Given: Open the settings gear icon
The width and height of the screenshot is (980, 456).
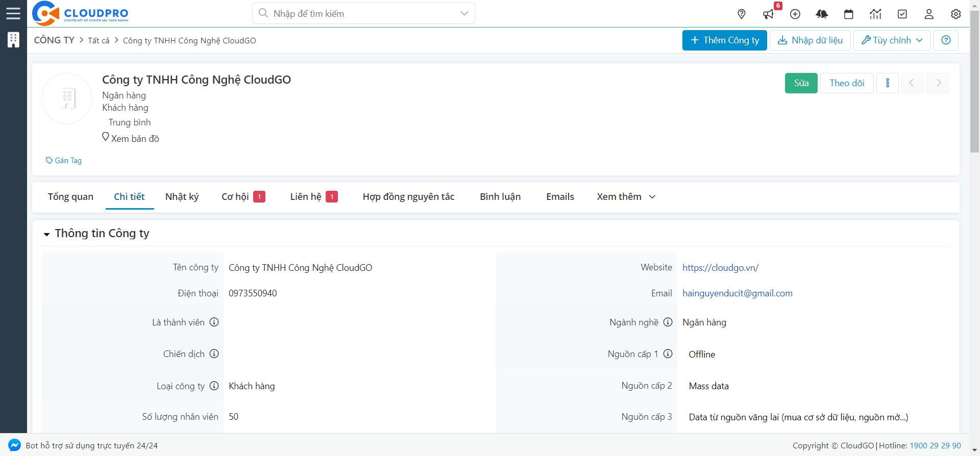Looking at the screenshot, I should point(956,14).
